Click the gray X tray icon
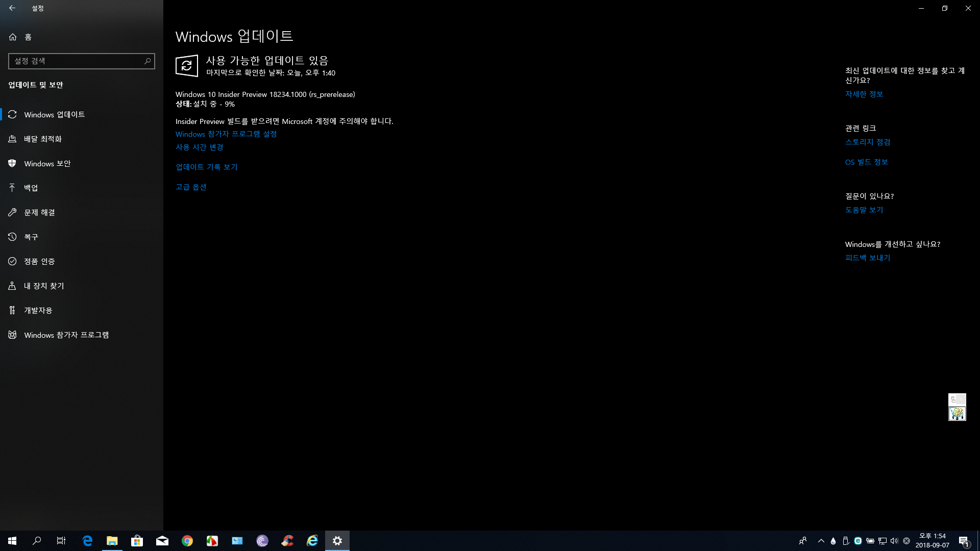The height and width of the screenshot is (551, 980). 906,541
